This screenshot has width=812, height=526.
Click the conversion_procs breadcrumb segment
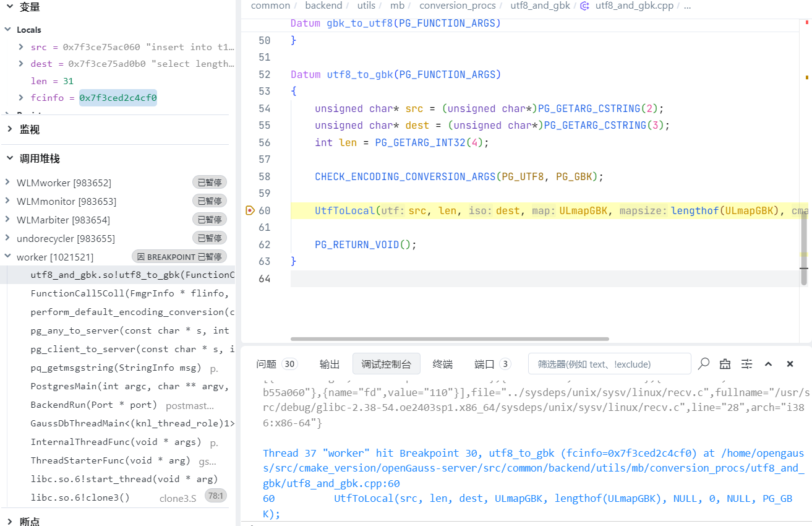pos(458,6)
